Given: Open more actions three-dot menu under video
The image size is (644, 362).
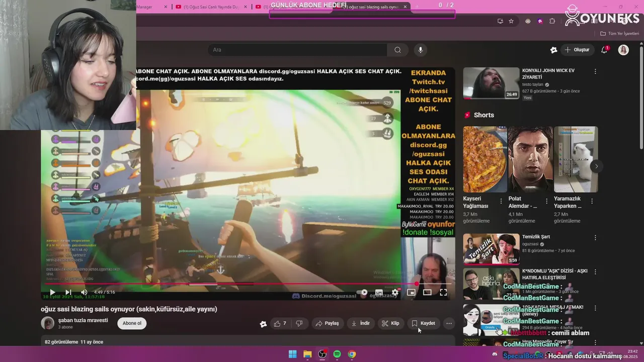Looking at the screenshot, I should pos(449,323).
